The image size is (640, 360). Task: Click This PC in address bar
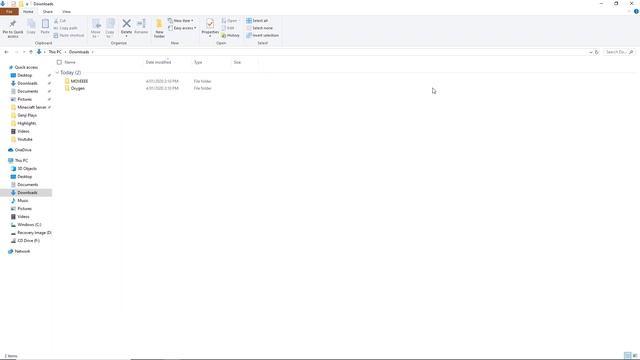pyautogui.click(x=55, y=52)
